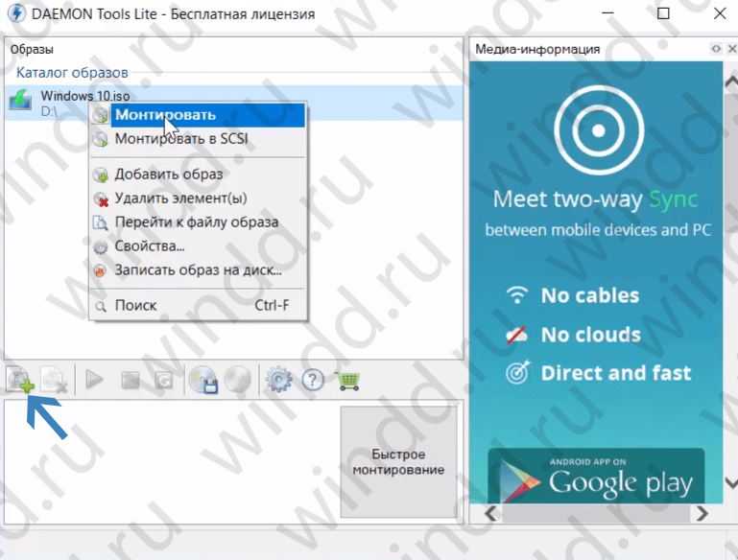This screenshot has width=738, height=560.
Task: Open Preferences via the gear icon
Action: click(278, 380)
